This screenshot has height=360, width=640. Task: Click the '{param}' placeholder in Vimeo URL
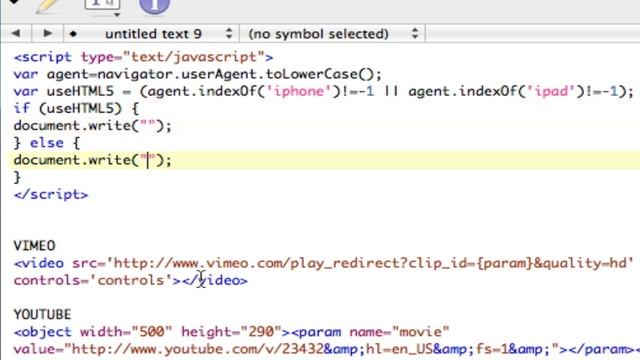tap(505, 263)
